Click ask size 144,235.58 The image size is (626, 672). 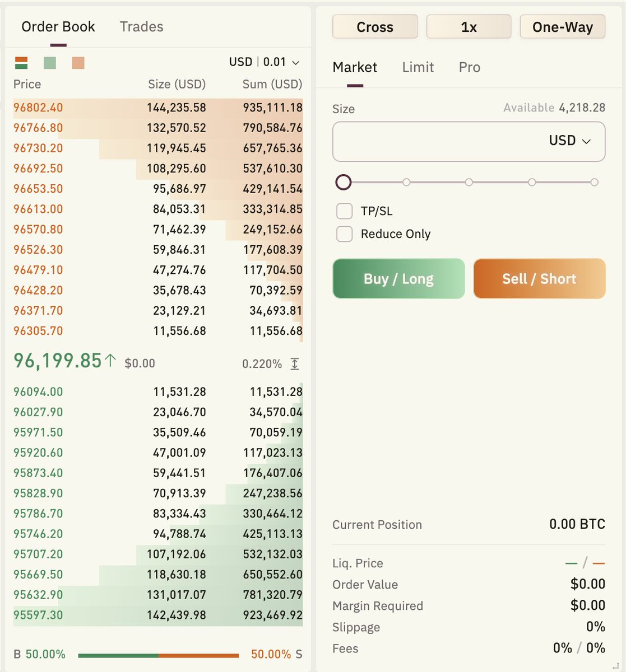177,108
